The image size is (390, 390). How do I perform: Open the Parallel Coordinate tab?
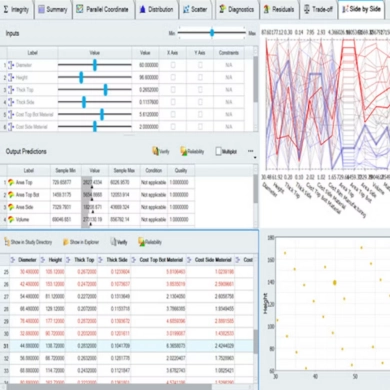tap(103, 9)
